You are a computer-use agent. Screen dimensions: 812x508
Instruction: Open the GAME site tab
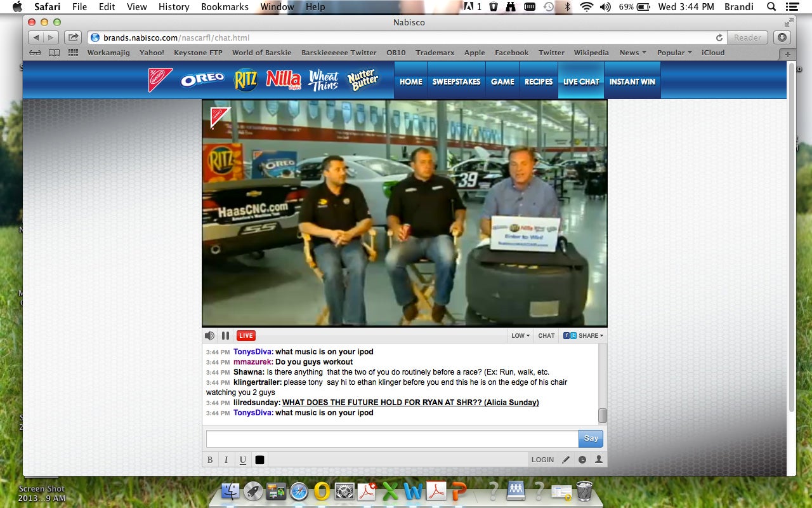(502, 81)
